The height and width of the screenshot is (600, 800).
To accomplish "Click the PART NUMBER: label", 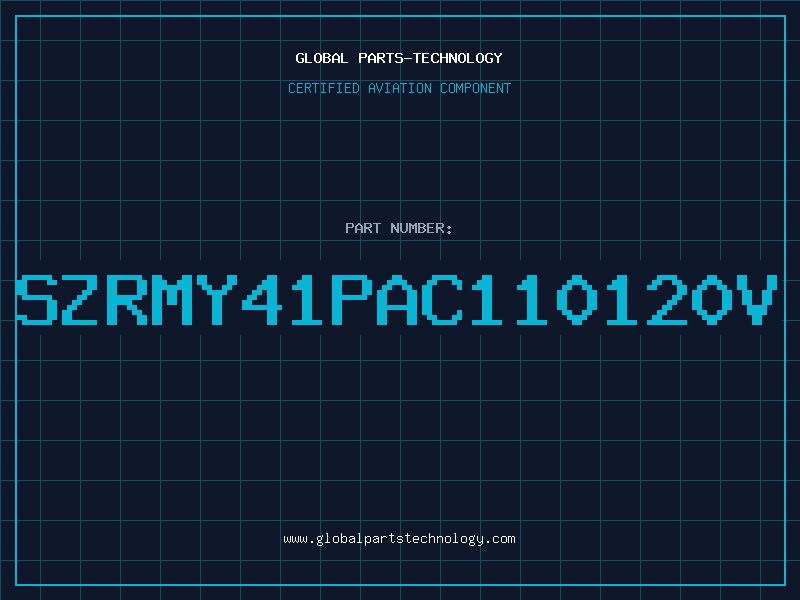I will point(398,228).
